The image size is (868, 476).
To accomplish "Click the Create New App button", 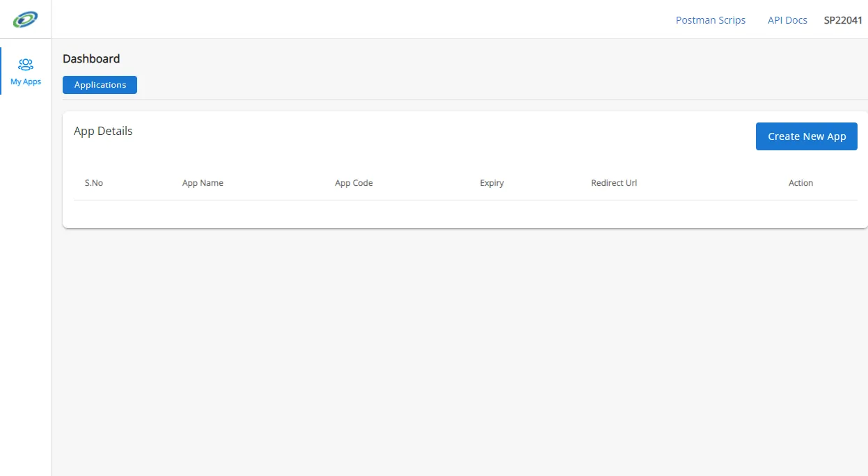I will click(x=806, y=136).
